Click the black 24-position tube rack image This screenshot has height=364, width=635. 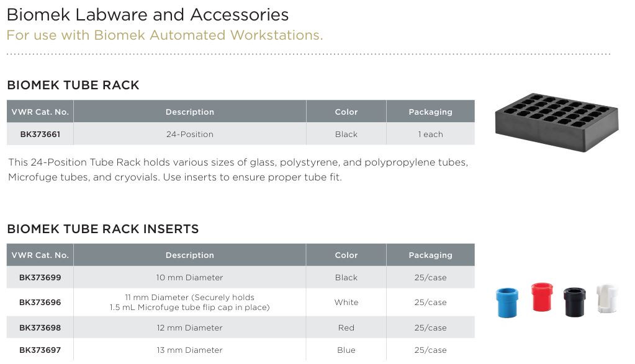[555, 122]
